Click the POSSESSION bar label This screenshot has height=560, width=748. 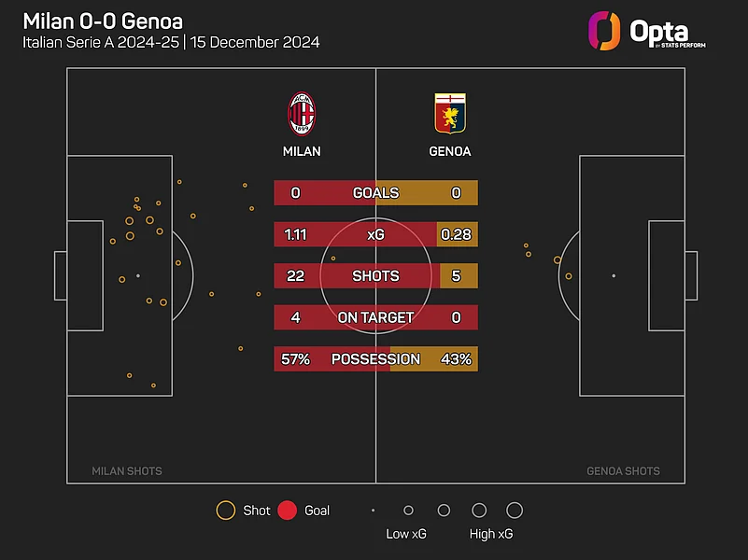[x=375, y=359]
